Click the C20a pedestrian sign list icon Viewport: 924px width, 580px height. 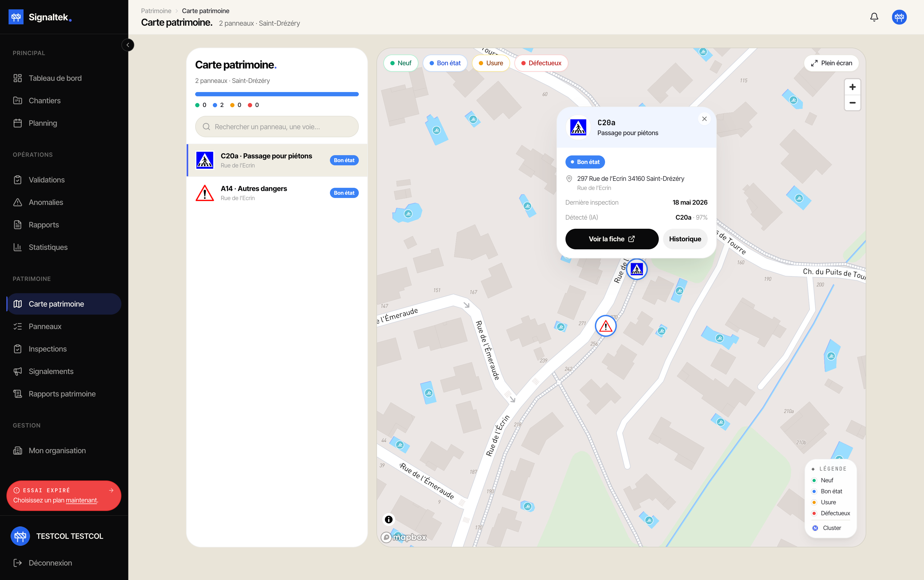pyautogui.click(x=205, y=160)
